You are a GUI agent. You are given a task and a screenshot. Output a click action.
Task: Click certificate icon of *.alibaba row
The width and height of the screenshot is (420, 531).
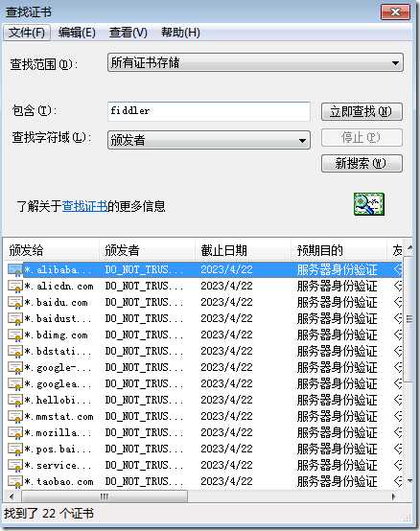tap(15, 270)
